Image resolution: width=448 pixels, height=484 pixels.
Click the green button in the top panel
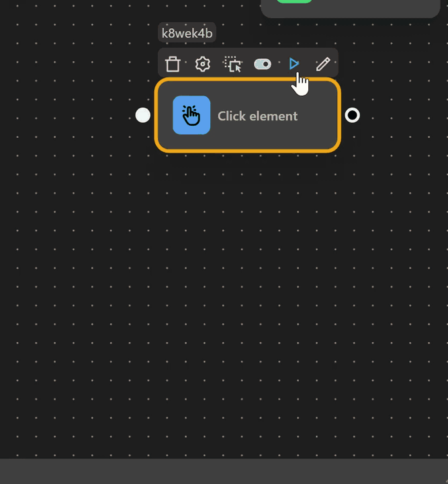click(294, 1)
